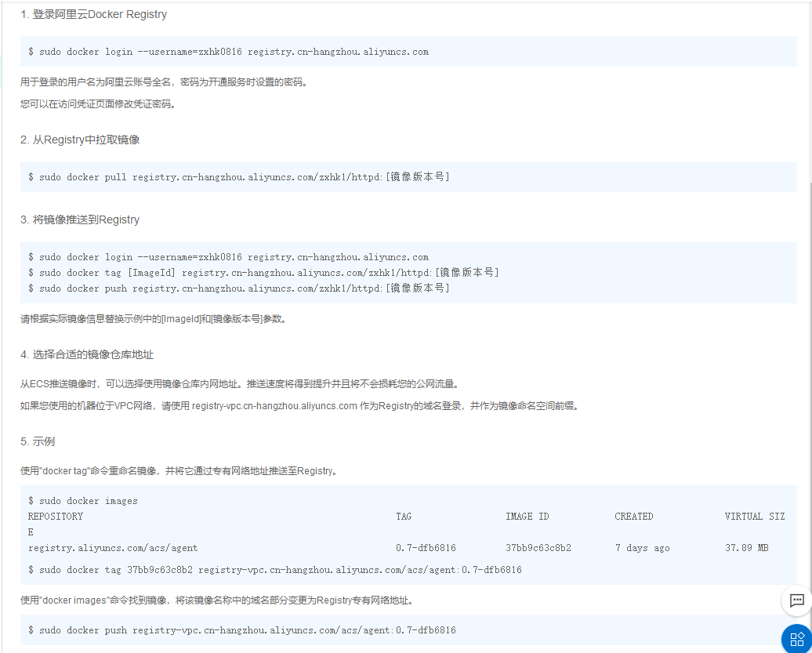Image resolution: width=812 pixels, height=653 pixels.
Task: Click the 'TAG' column header
Action: [x=404, y=517]
